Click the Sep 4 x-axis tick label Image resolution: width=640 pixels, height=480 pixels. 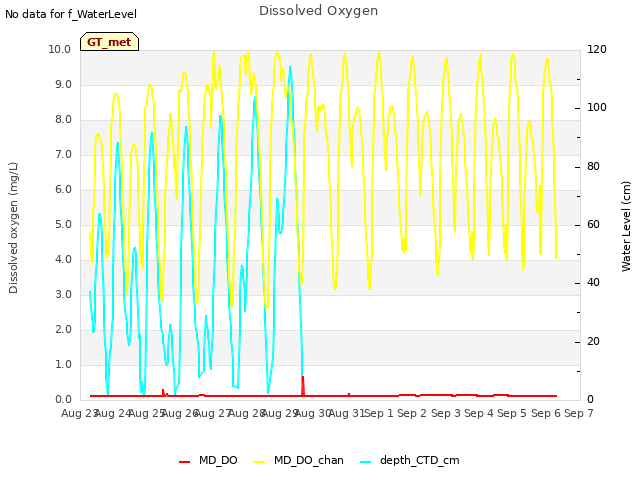[479, 413]
